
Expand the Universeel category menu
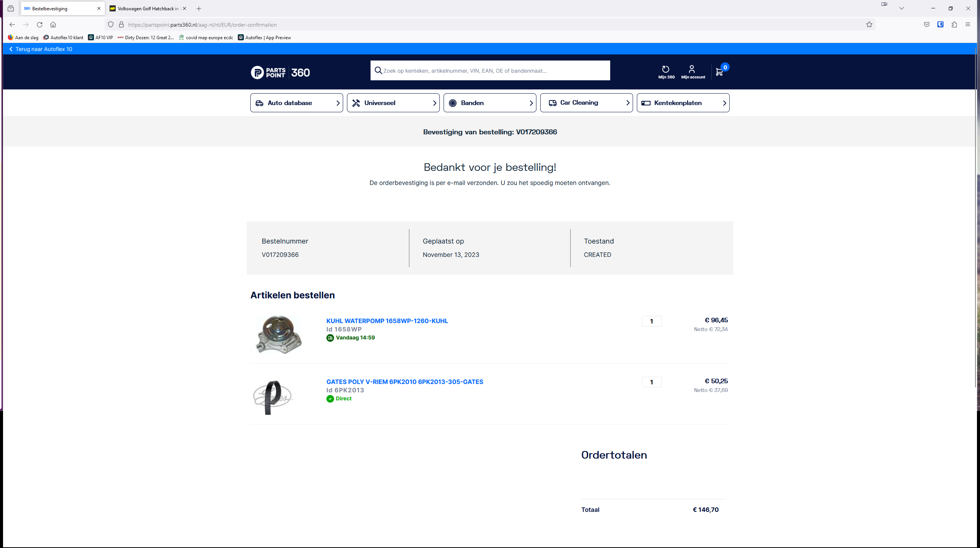(393, 103)
